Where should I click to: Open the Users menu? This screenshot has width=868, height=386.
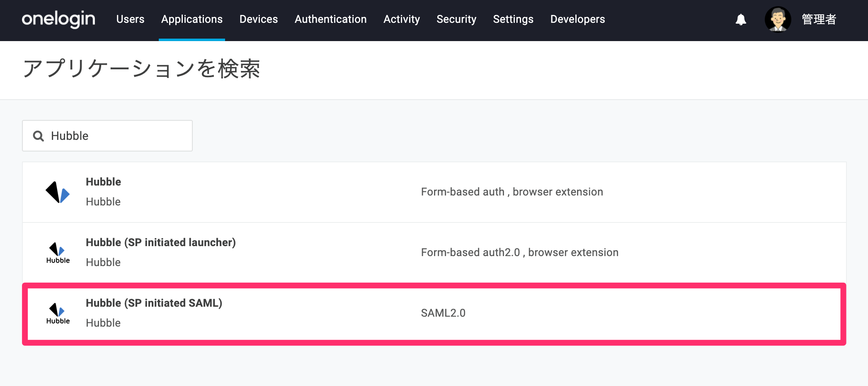(130, 19)
